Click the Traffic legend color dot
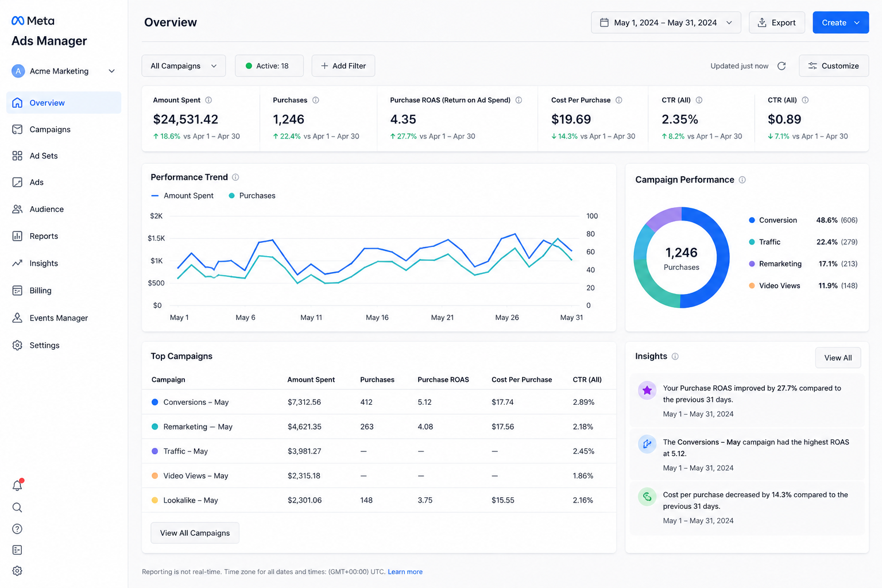 752,242
